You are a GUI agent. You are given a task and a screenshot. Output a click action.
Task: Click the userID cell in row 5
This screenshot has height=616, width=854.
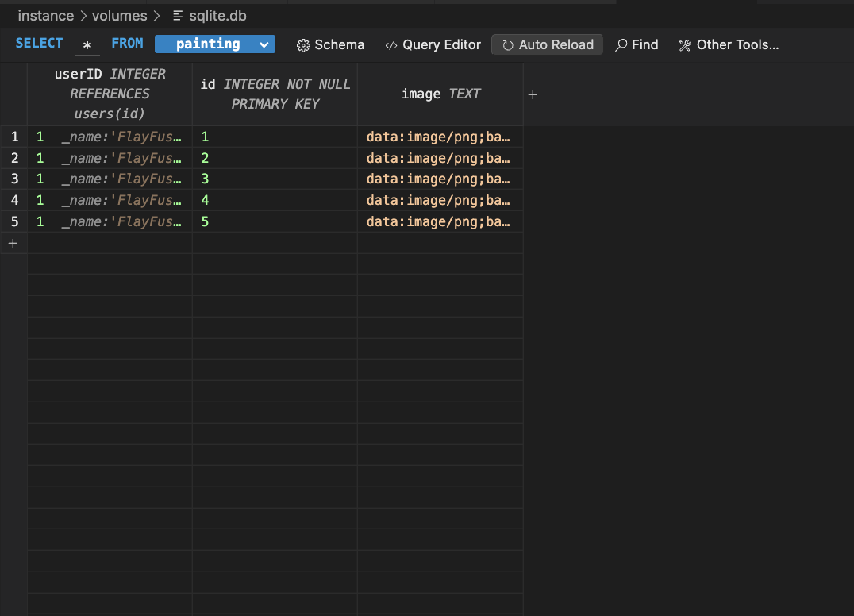coord(110,221)
